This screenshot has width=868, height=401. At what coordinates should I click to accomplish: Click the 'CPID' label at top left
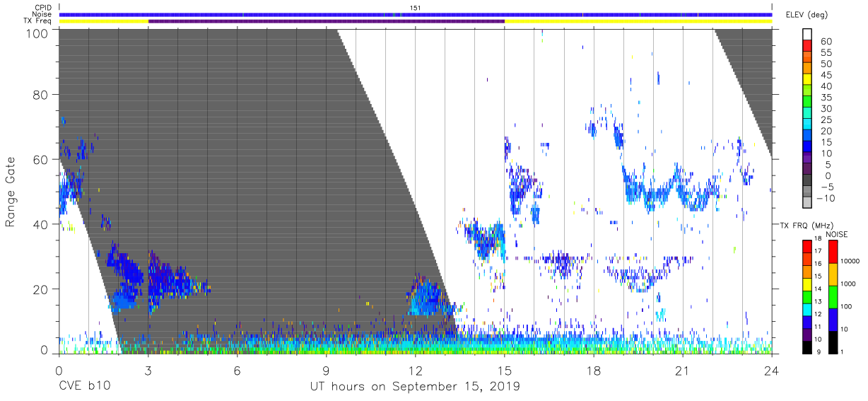click(x=44, y=8)
